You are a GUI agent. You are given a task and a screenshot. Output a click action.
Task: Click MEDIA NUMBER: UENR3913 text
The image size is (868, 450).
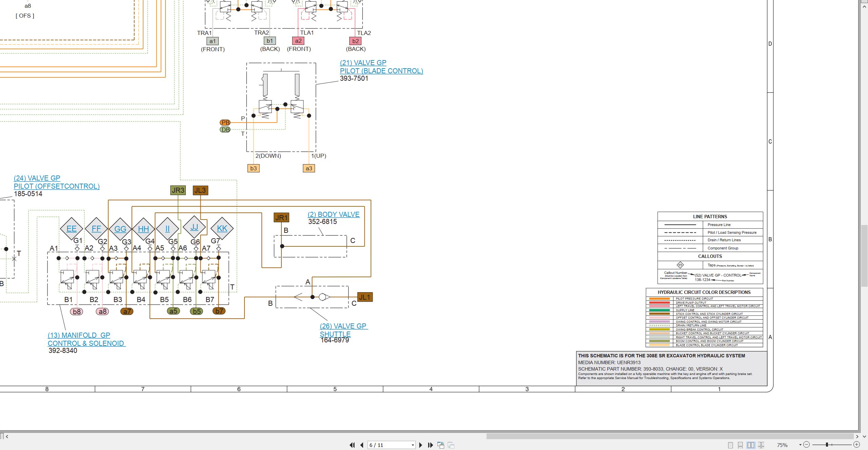coord(609,362)
